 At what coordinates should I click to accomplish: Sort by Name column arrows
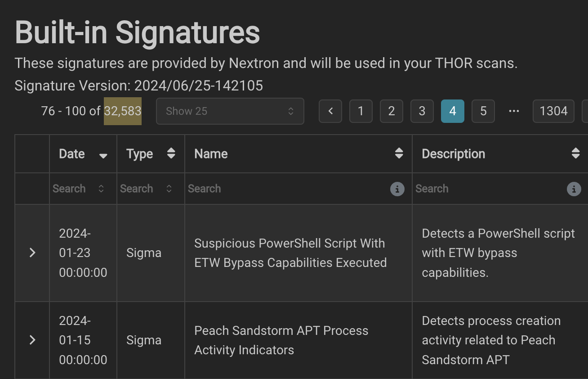[x=399, y=153]
